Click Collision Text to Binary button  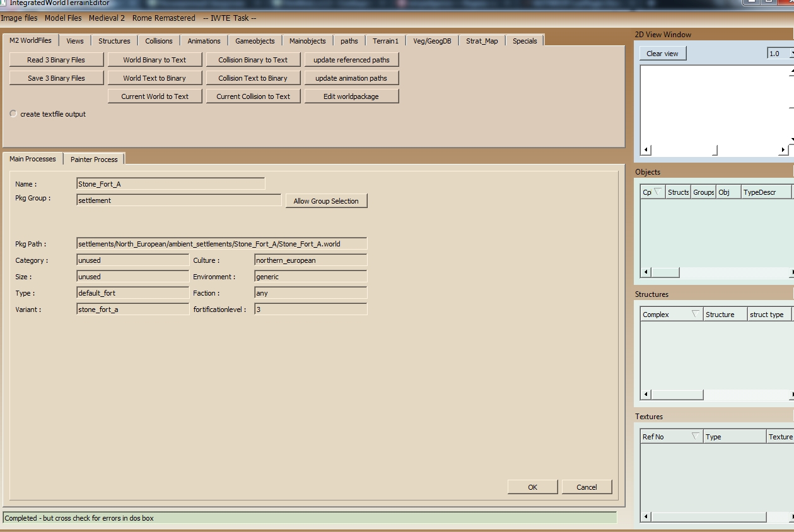coord(253,78)
